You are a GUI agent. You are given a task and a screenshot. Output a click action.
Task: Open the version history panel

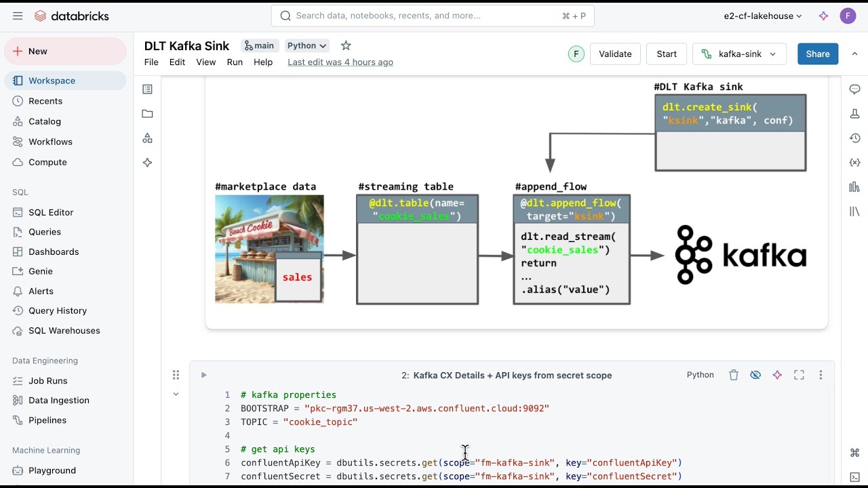point(854,138)
